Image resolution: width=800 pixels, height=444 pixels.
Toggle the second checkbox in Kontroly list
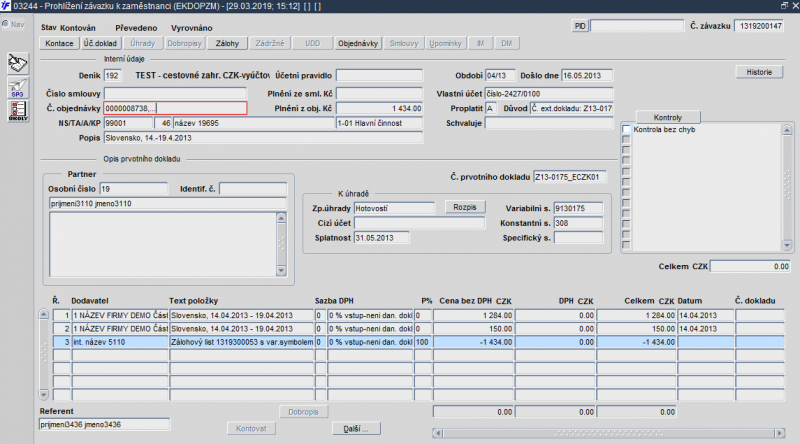[627, 141]
